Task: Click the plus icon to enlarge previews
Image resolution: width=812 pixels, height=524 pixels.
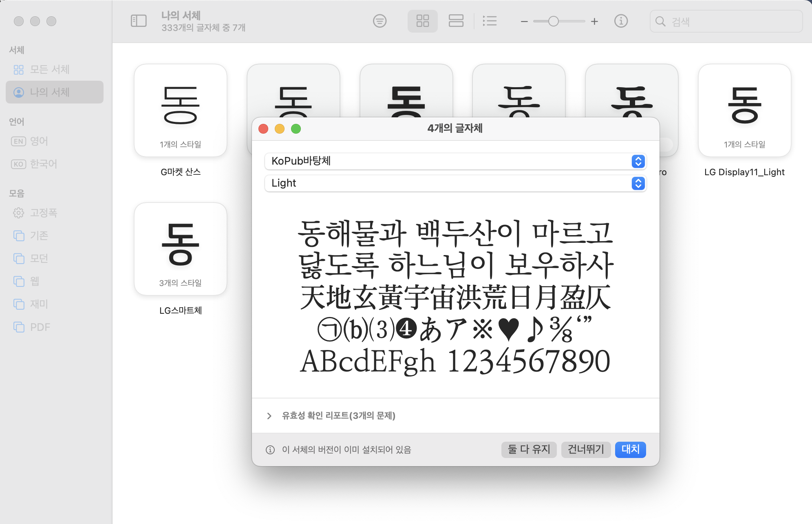Action: [594, 21]
